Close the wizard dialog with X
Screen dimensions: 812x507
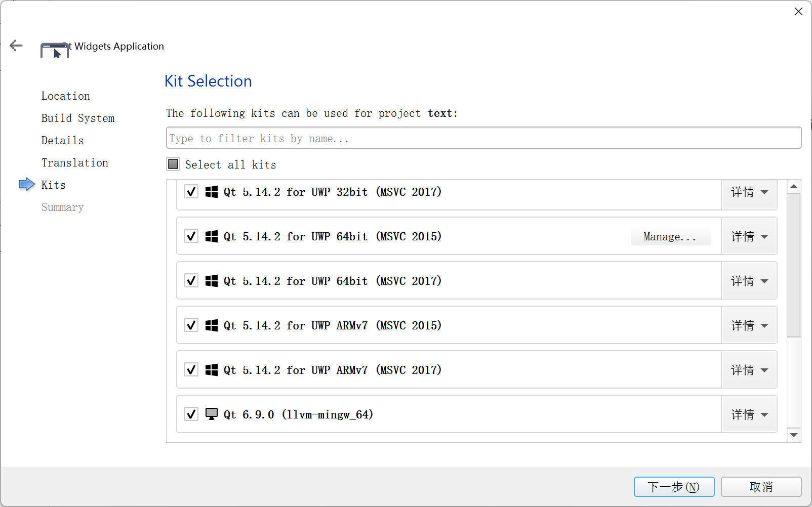[798, 11]
